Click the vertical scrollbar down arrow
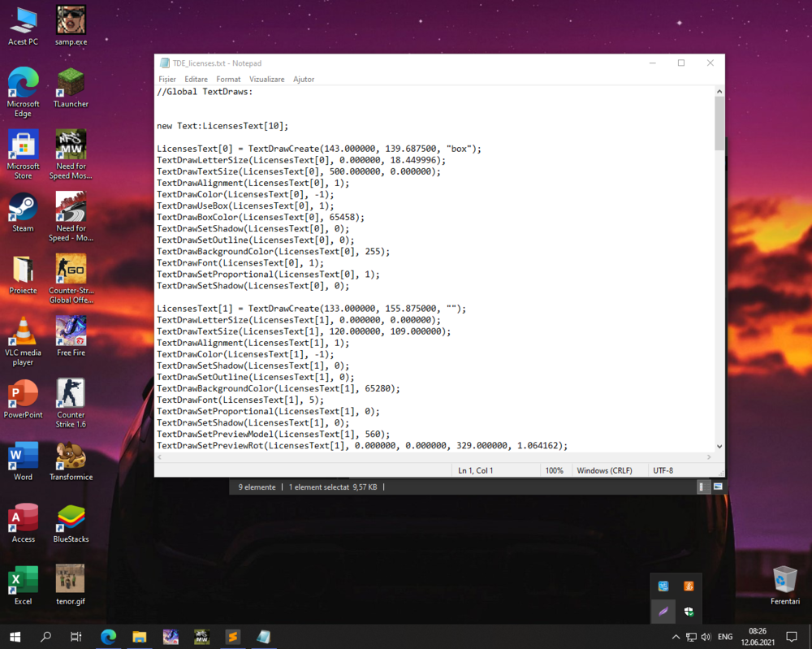The image size is (812, 649). tap(719, 447)
